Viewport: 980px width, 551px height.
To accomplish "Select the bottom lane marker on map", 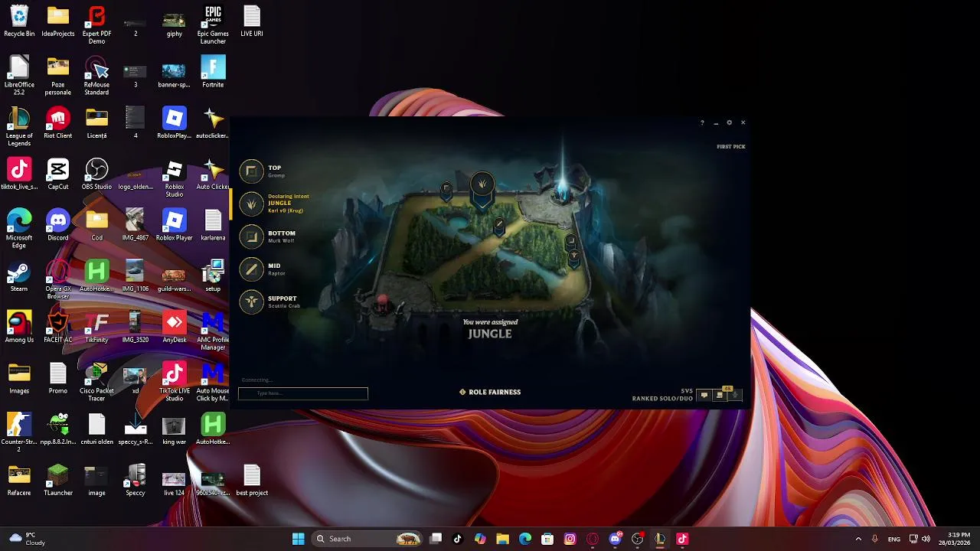I will coord(570,240).
